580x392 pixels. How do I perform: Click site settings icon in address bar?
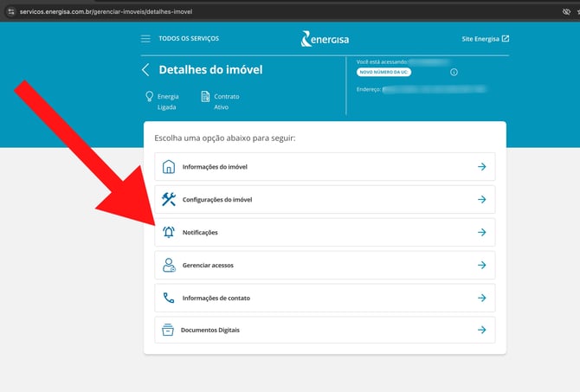(11, 11)
